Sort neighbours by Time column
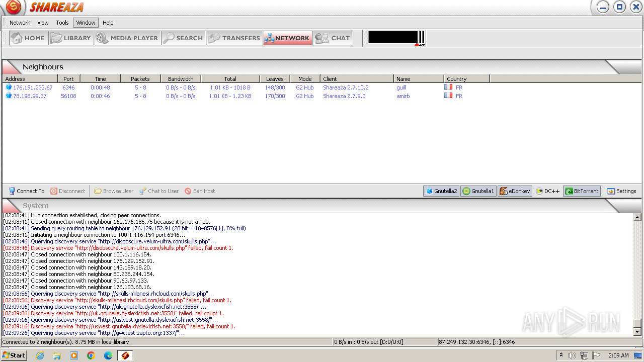Screen dimensions: 644x362 click(x=100, y=79)
